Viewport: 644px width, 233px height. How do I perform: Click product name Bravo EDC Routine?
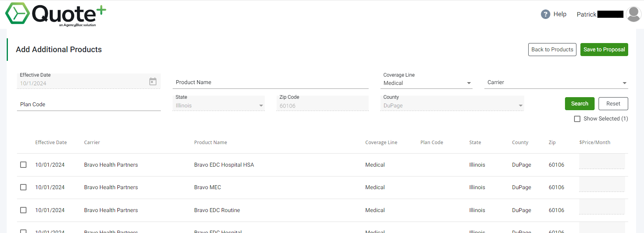(x=217, y=210)
